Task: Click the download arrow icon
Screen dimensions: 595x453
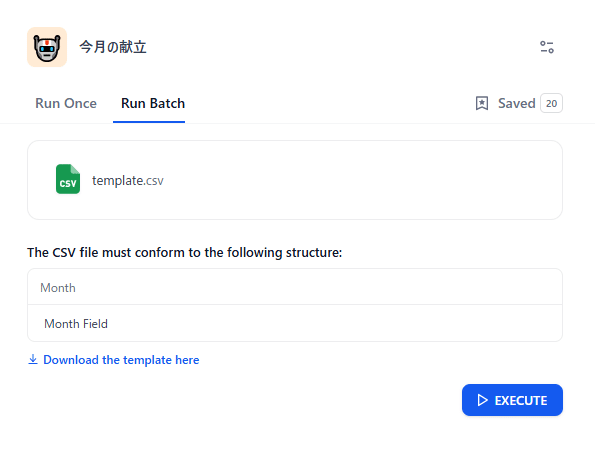Action: [x=33, y=359]
